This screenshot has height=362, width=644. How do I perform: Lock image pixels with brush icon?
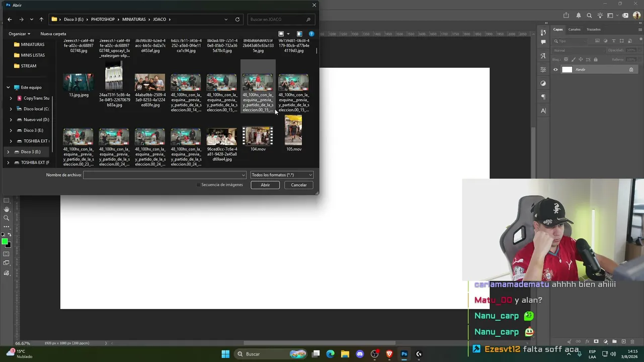click(574, 59)
